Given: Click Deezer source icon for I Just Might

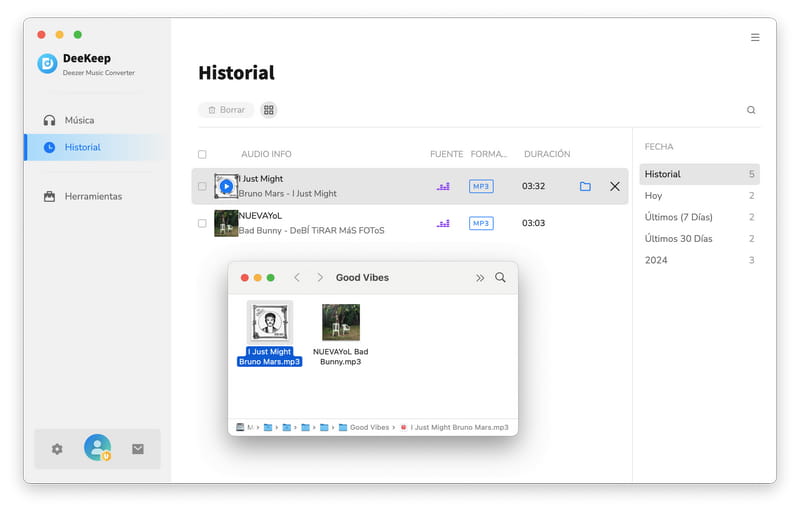Looking at the screenshot, I should click(x=443, y=187).
